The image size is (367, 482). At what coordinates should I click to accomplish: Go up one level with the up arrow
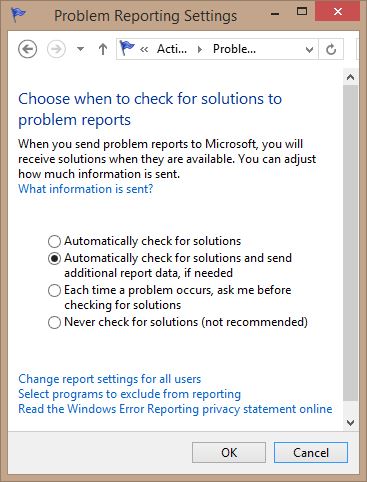pos(103,49)
